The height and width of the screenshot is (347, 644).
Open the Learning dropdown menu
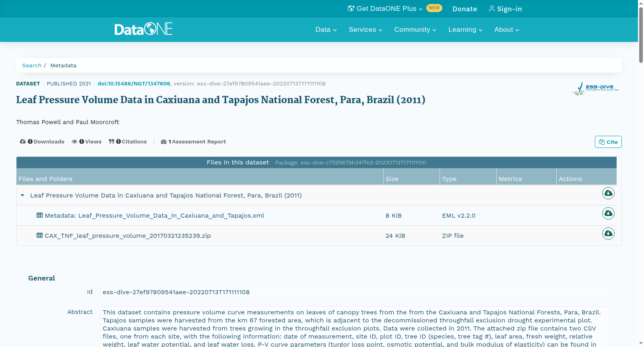coord(465,30)
